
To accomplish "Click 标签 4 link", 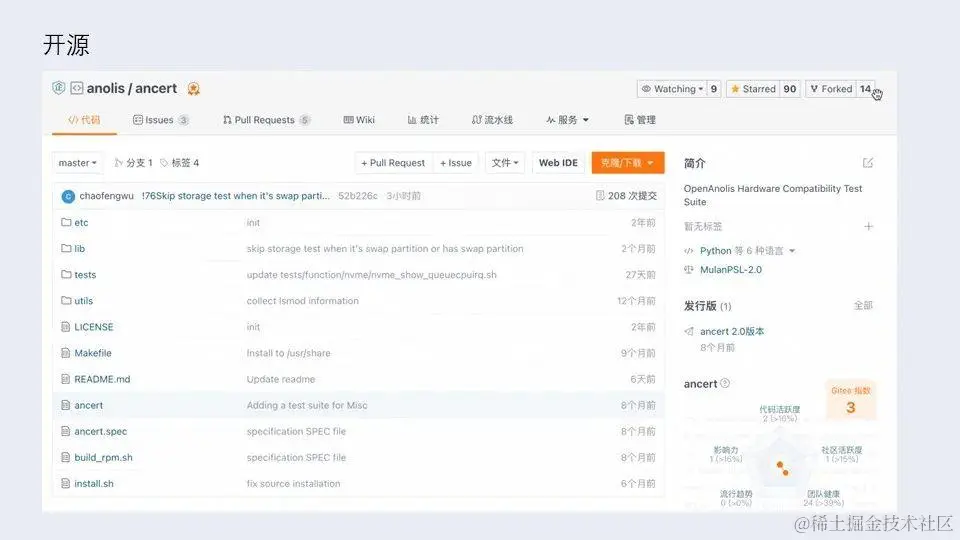I will tap(180, 163).
